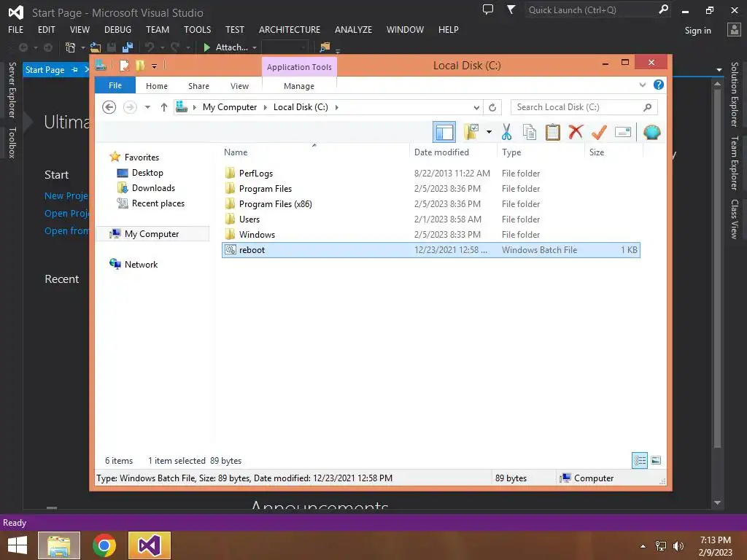This screenshot has height=560, width=747.
Task: Click the Up one level arrow
Action: click(x=164, y=107)
